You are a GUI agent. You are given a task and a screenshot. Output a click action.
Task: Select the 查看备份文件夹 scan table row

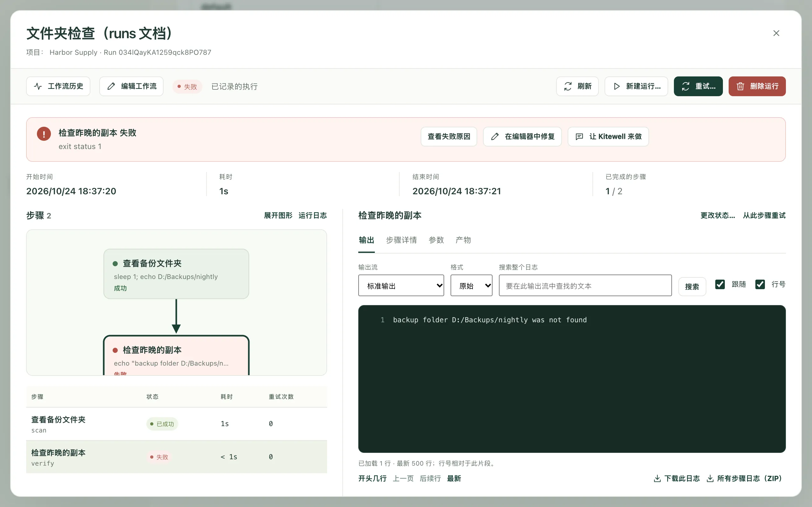tap(177, 424)
